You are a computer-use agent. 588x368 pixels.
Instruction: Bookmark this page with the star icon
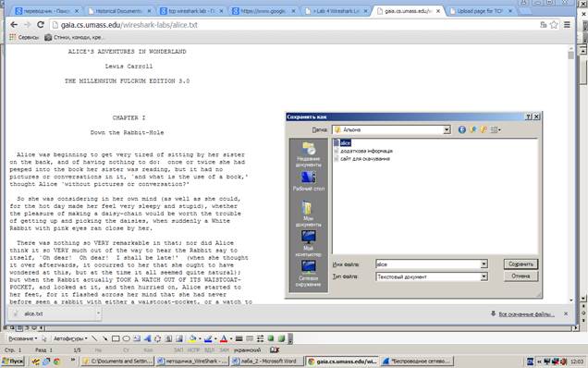[554, 25]
